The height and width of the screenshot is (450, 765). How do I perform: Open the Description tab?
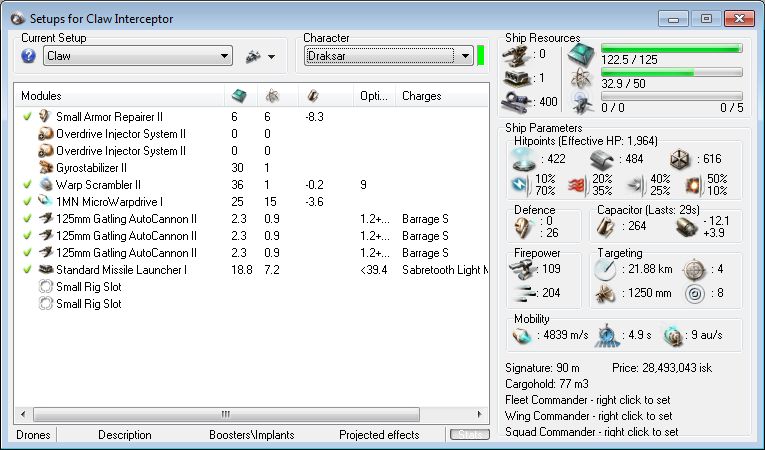[124, 434]
